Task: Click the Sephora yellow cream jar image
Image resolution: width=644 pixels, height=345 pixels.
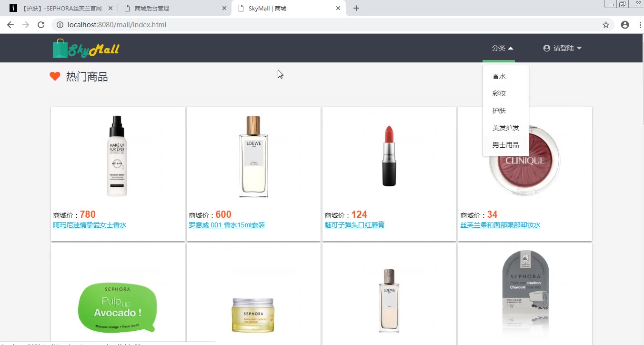Action: 253,315
